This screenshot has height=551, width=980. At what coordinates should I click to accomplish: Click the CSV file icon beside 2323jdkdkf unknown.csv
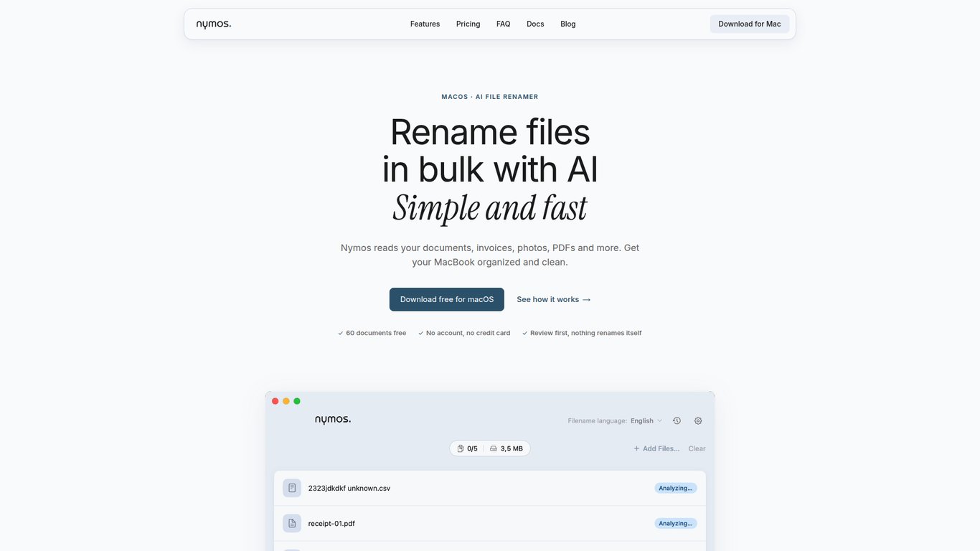[292, 488]
